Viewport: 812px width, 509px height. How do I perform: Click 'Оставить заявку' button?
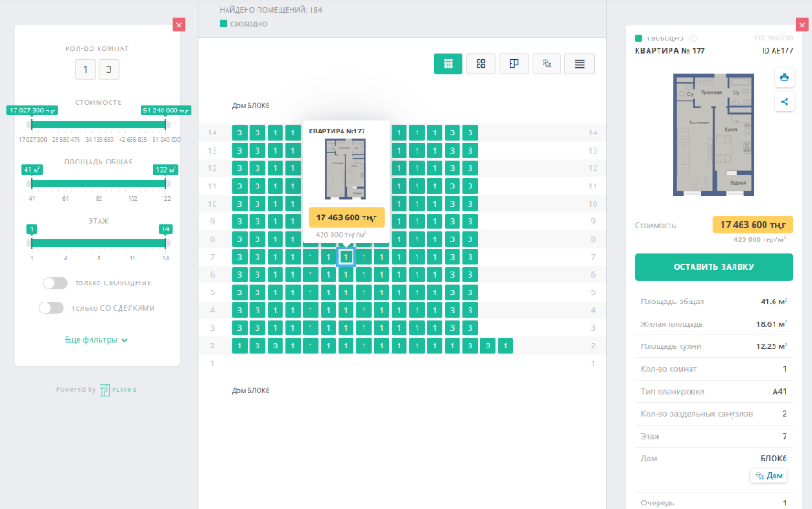[x=713, y=267]
